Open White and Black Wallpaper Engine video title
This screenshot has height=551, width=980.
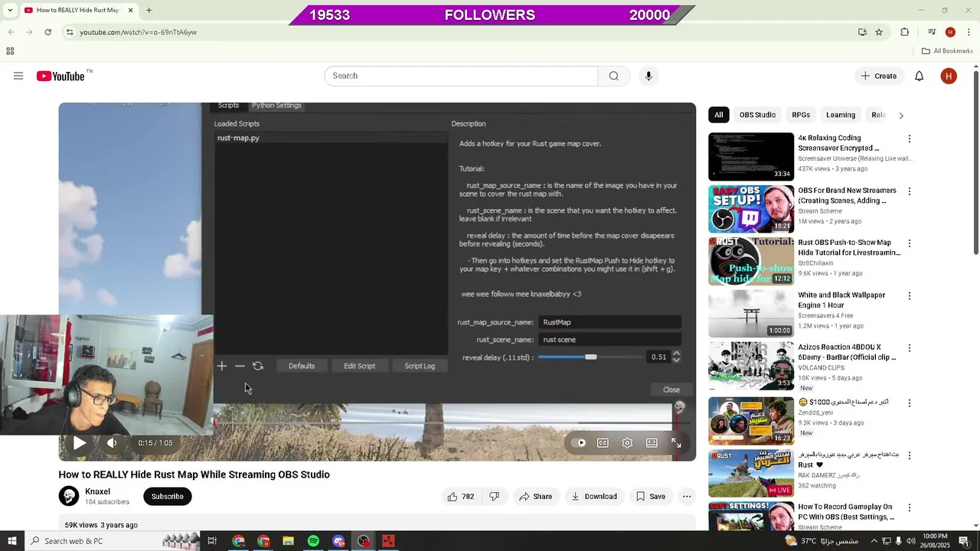(x=841, y=299)
